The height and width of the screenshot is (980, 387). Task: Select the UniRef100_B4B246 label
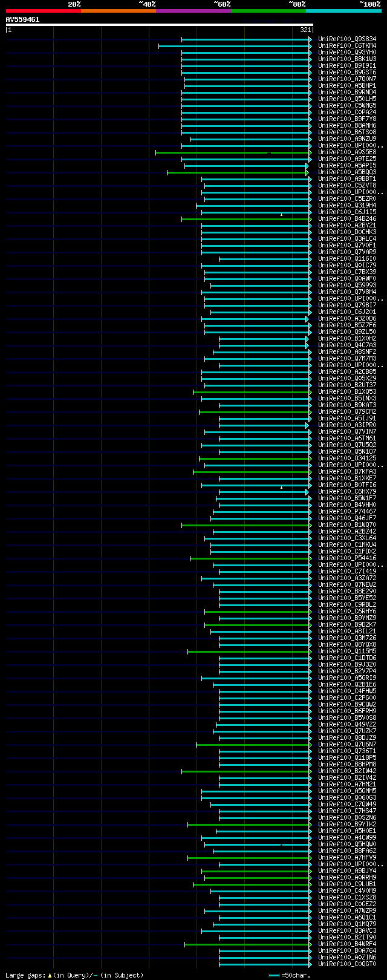pyautogui.click(x=347, y=219)
